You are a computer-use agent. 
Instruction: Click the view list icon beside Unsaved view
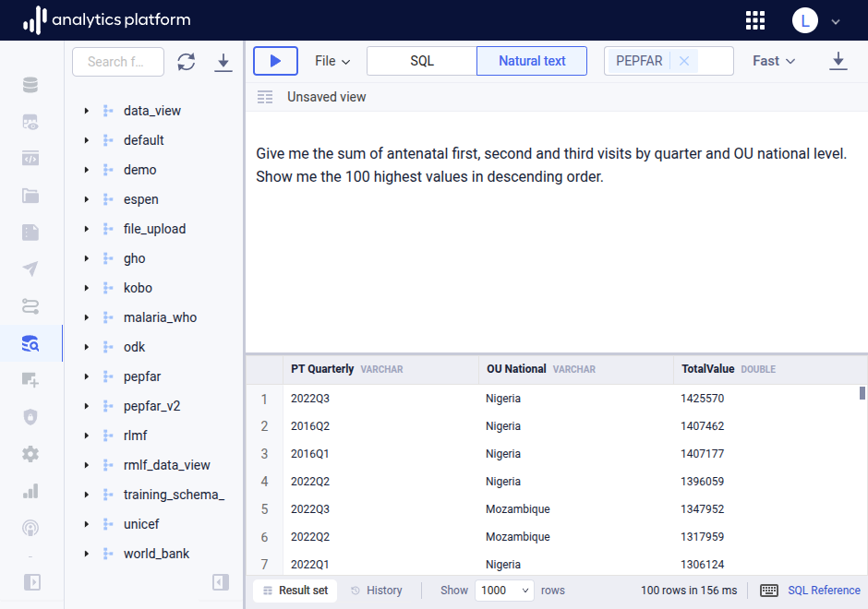point(265,98)
